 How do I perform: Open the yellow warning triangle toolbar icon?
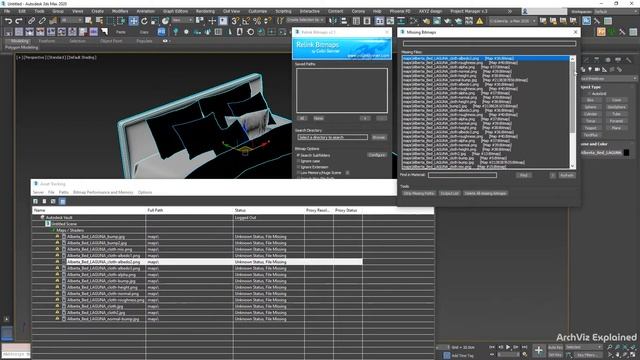pyautogui.click(x=480, y=21)
